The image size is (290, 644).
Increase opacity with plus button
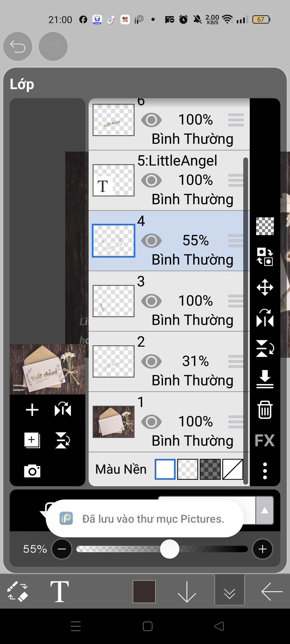click(262, 549)
